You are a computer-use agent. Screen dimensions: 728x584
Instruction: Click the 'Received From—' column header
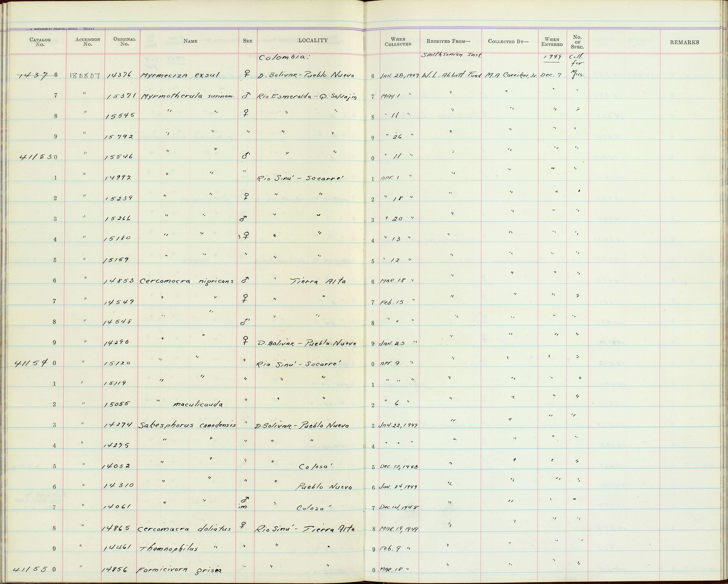448,41
